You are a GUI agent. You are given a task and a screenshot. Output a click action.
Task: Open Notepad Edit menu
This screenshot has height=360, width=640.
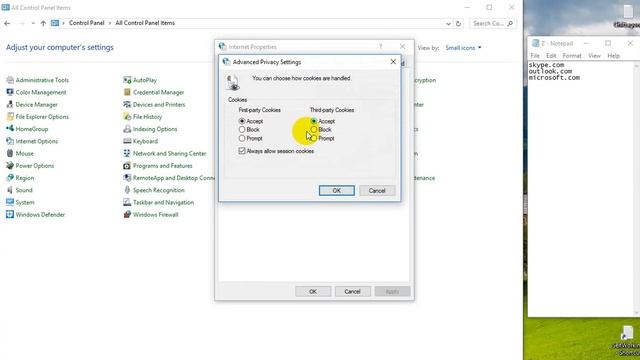pyautogui.click(x=551, y=56)
